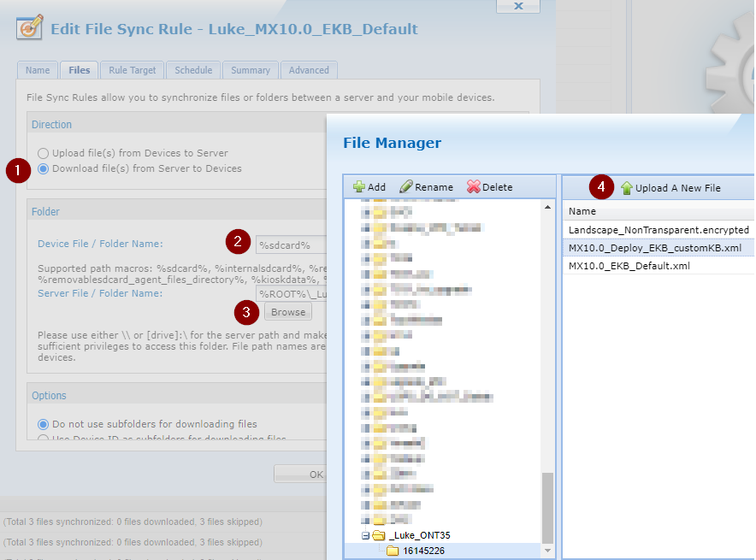Switch to the Rule Target tab
Viewport: 756px width, 560px height.
pos(131,70)
